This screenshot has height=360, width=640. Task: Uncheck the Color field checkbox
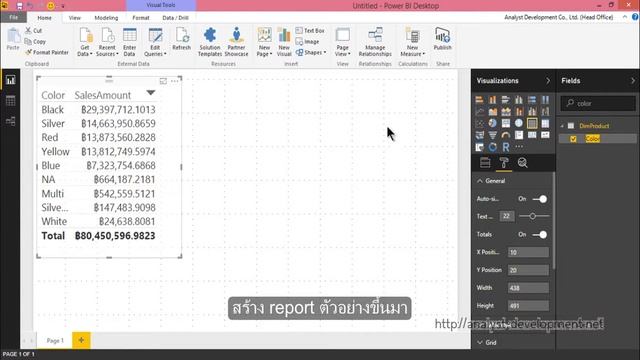(573, 139)
